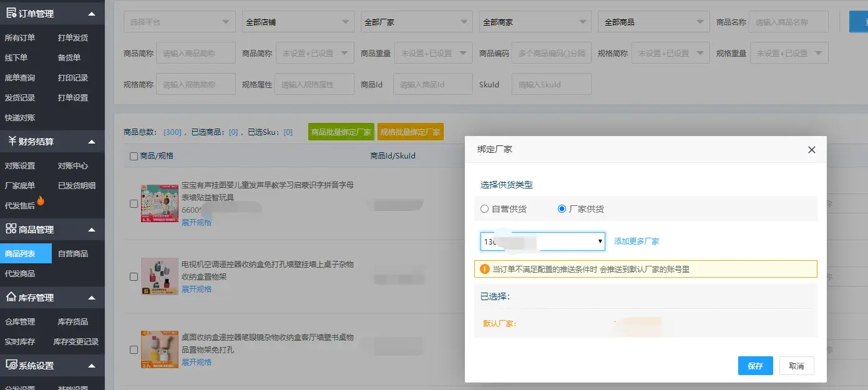Screen dimensions: 868x390
Task: Select the 厂家供货 radio button
Action: pos(562,208)
